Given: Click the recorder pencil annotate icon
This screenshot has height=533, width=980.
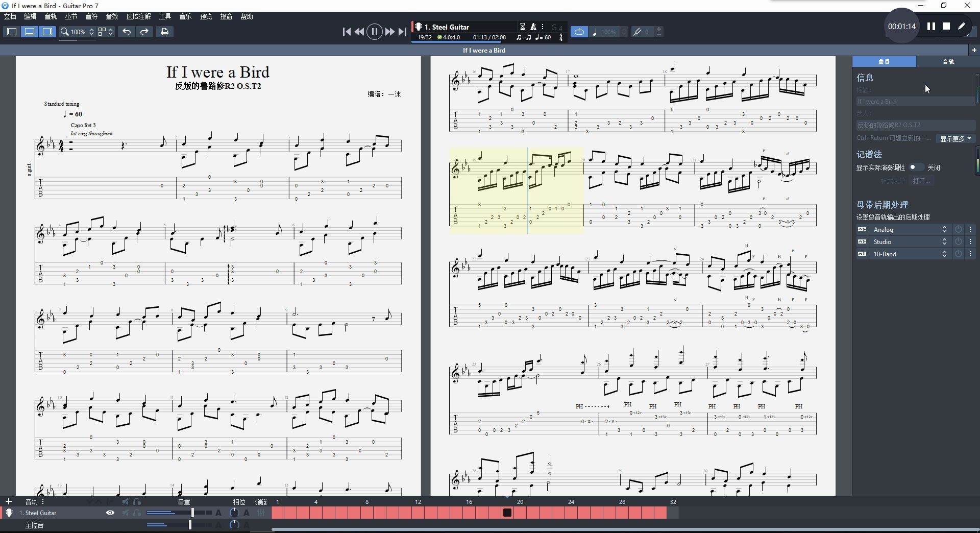Looking at the screenshot, I should pos(962,26).
